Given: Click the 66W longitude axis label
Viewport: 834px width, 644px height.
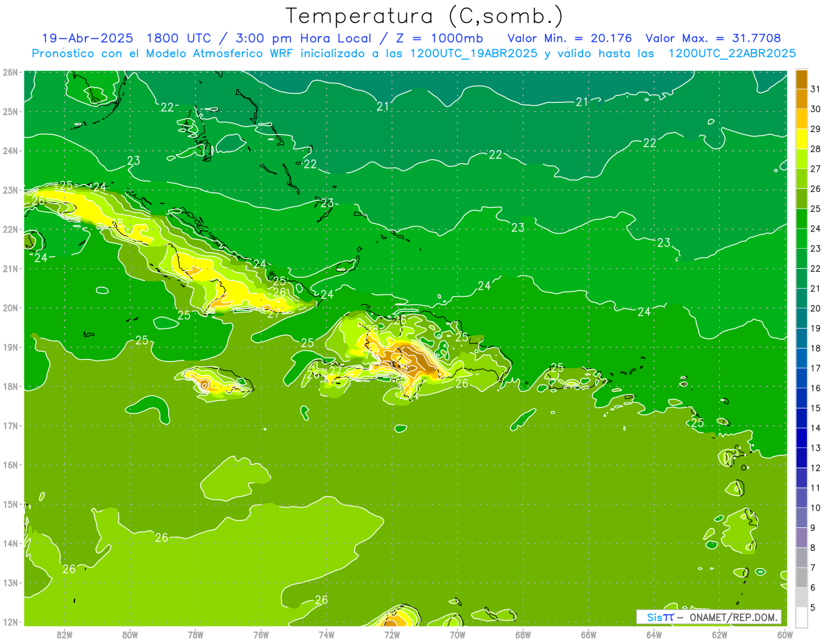Looking at the screenshot, I should point(589,634).
